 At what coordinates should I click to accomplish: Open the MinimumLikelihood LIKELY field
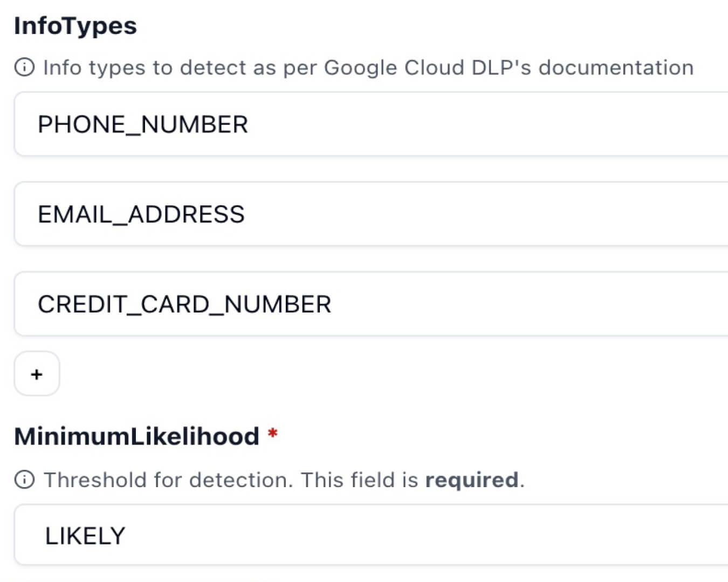377,535
